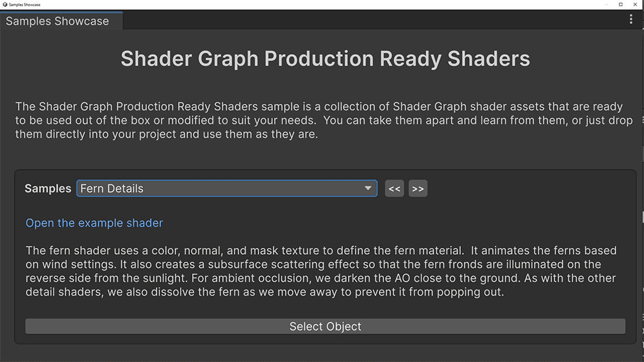644x362 pixels.
Task: Open the Fern Details samples dropdown
Action: pos(221,189)
